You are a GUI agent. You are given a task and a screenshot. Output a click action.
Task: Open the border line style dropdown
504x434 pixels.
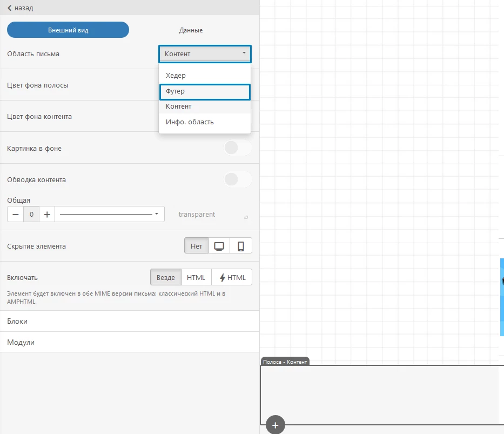(x=110, y=215)
